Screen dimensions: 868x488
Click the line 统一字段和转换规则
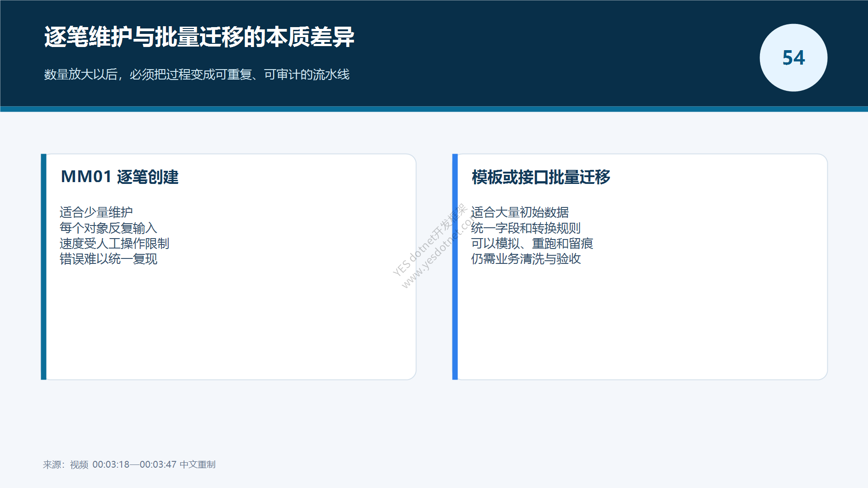point(526,228)
